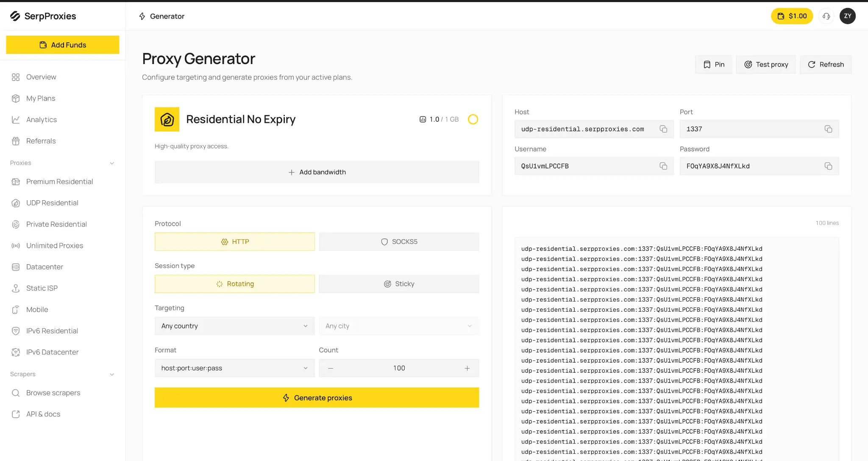868x461 pixels.
Task: Click the Referrals gift icon
Action: 16,141
